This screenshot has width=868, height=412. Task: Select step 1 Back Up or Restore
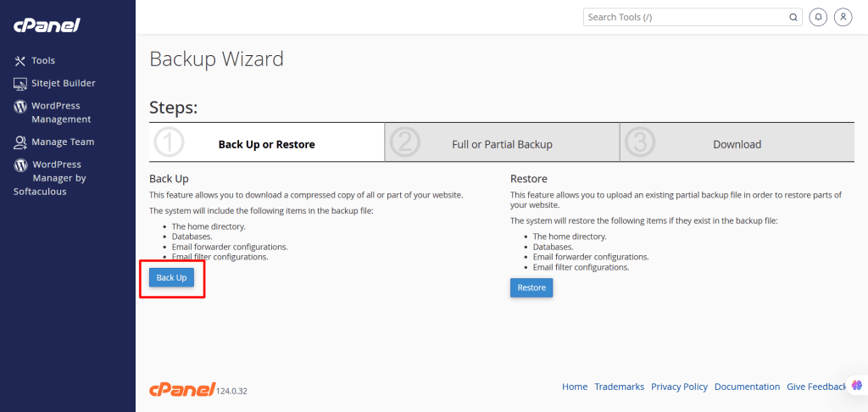(266, 142)
